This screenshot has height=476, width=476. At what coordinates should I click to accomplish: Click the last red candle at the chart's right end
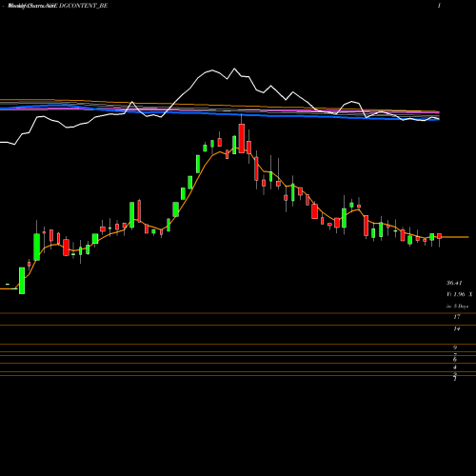(439, 236)
